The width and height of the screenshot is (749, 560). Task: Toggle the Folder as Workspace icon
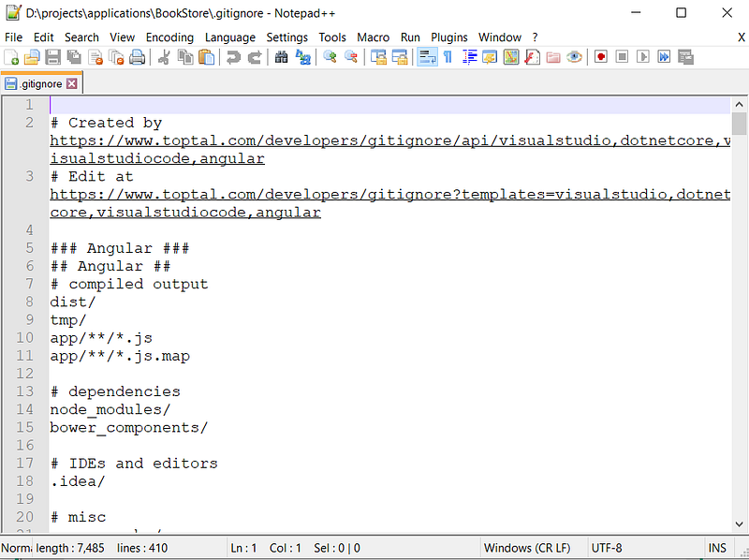(x=552, y=57)
